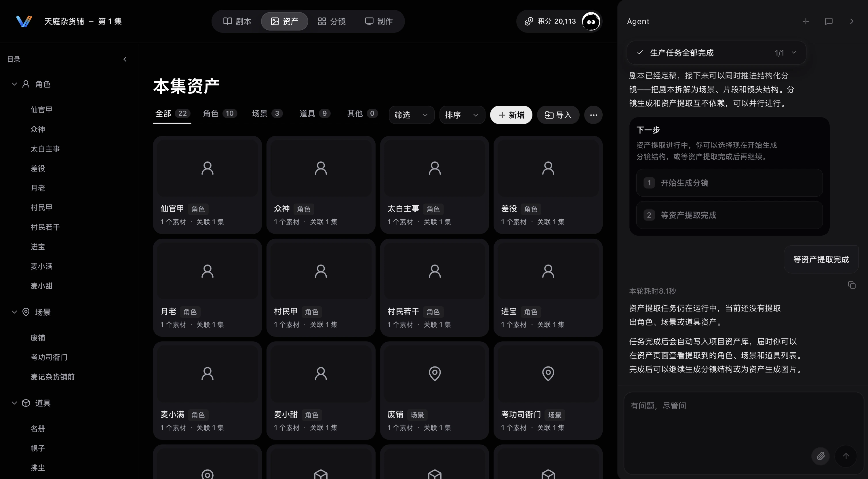This screenshot has height=479, width=868.
Task: Attach a file using the paperclip icon
Action: [821, 456]
